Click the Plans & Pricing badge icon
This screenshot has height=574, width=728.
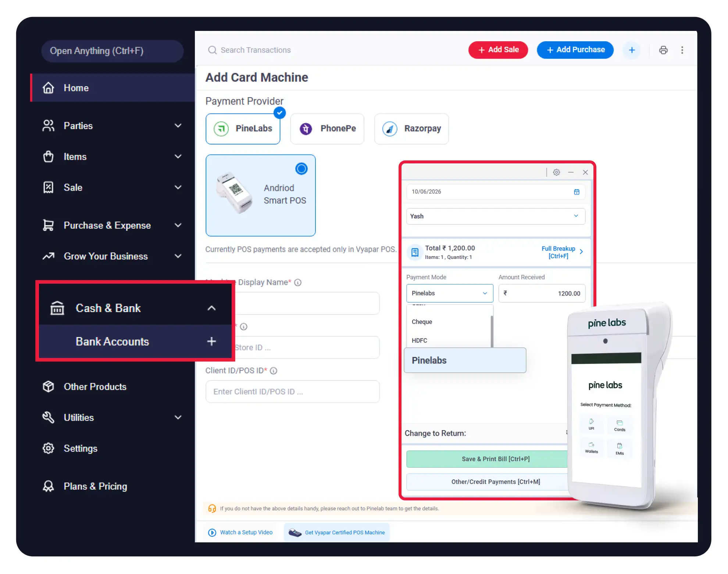pos(48,486)
